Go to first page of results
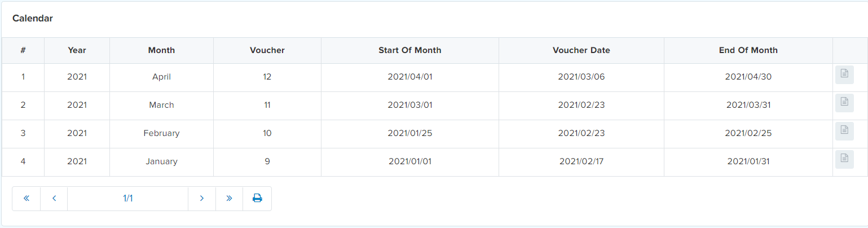Screen dimensions: 868x228 click(26, 199)
